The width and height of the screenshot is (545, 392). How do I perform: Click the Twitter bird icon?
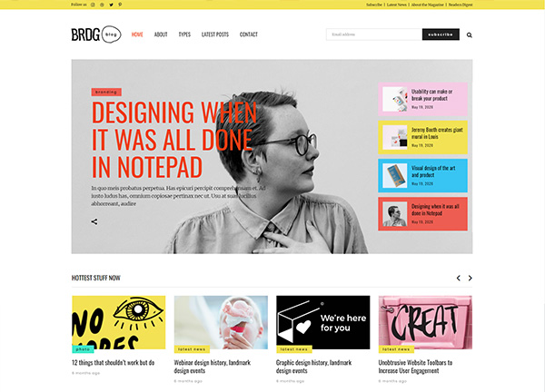[x=111, y=5]
